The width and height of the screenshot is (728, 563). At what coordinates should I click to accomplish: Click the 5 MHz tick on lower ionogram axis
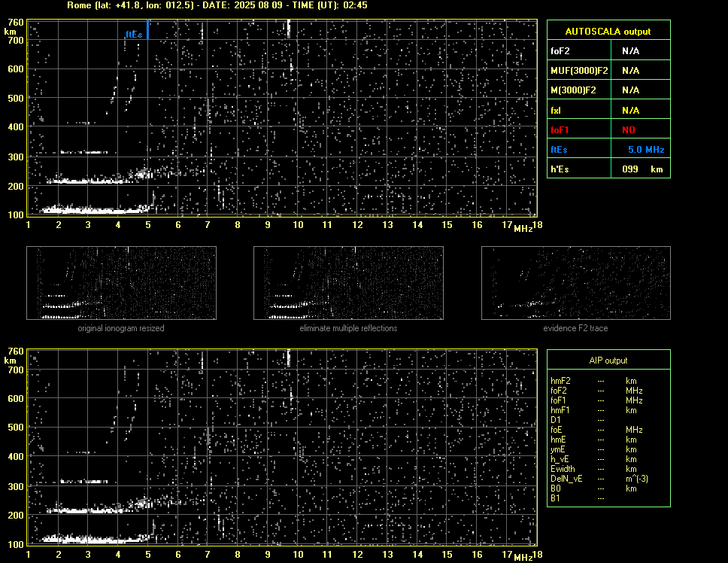[148, 555]
